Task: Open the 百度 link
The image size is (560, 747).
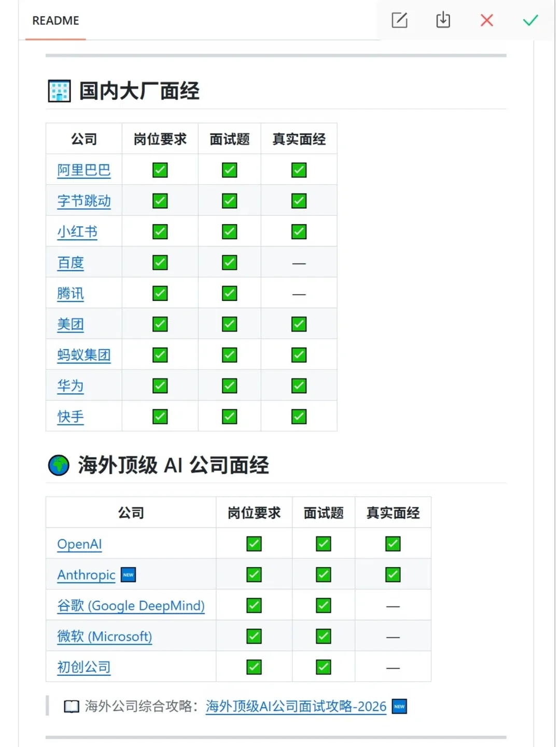Action: (71, 262)
